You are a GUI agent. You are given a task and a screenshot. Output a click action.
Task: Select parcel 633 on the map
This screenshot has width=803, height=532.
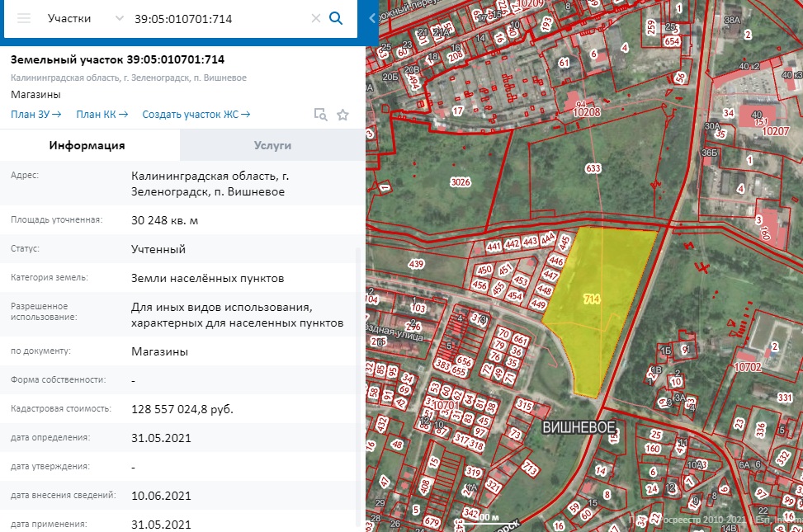(593, 169)
